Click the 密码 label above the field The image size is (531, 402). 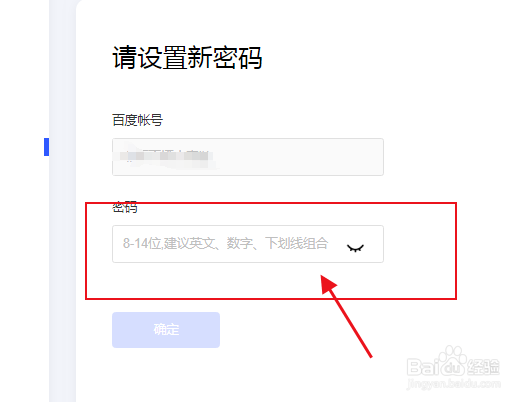pos(125,207)
